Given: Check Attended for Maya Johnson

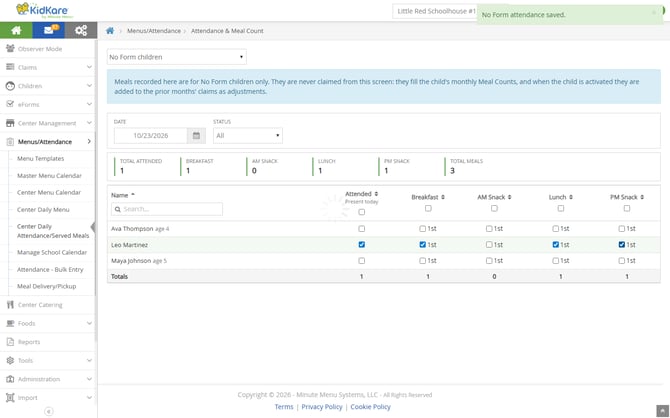Looking at the screenshot, I should [x=361, y=261].
